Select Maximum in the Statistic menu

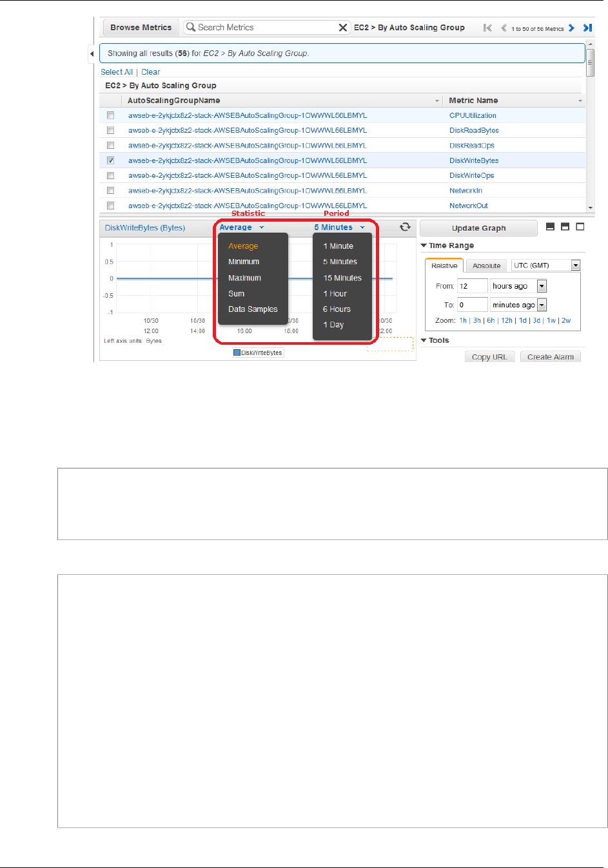(x=244, y=278)
